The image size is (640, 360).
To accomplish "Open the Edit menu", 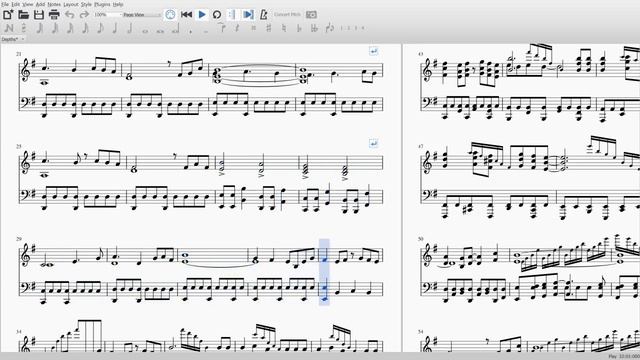I will click(16, 4).
